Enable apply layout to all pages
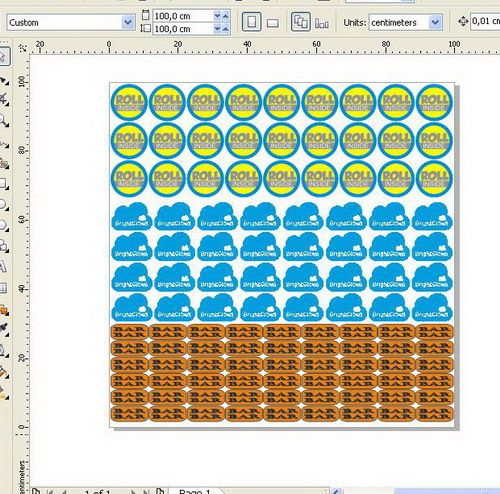The image size is (500, 494). pyautogui.click(x=300, y=22)
